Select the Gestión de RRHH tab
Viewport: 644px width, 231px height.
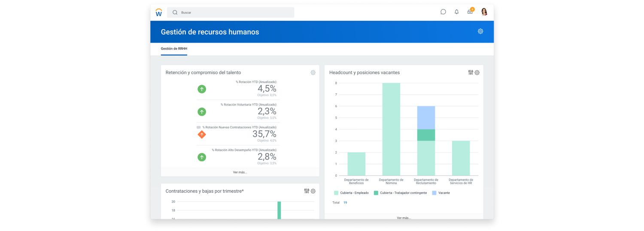(x=174, y=49)
